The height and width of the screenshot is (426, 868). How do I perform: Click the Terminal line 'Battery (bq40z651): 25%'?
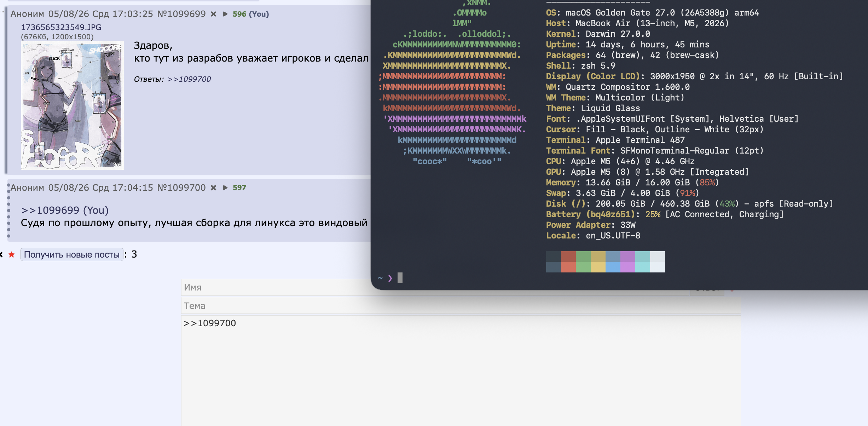pyautogui.click(x=665, y=214)
